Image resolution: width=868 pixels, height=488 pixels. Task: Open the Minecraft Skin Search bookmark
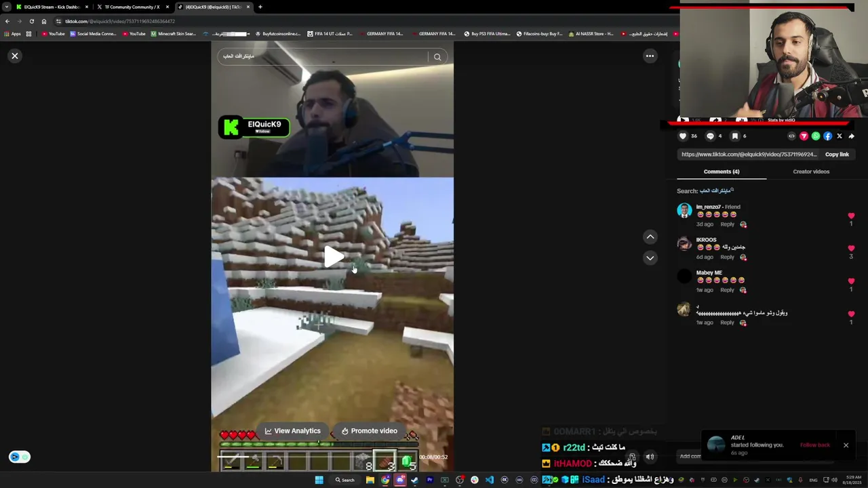tap(173, 34)
